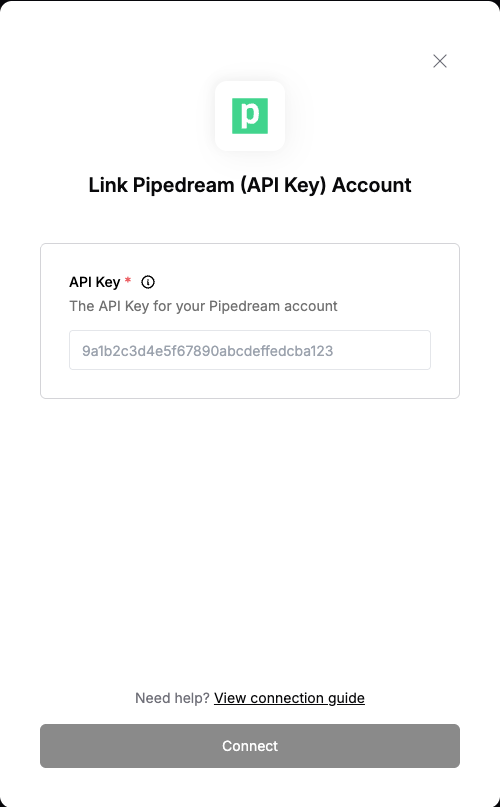Close the Link Pipedream account dialog
The width and height of the screenshot is (500, 807).
(x=440, y=61)
